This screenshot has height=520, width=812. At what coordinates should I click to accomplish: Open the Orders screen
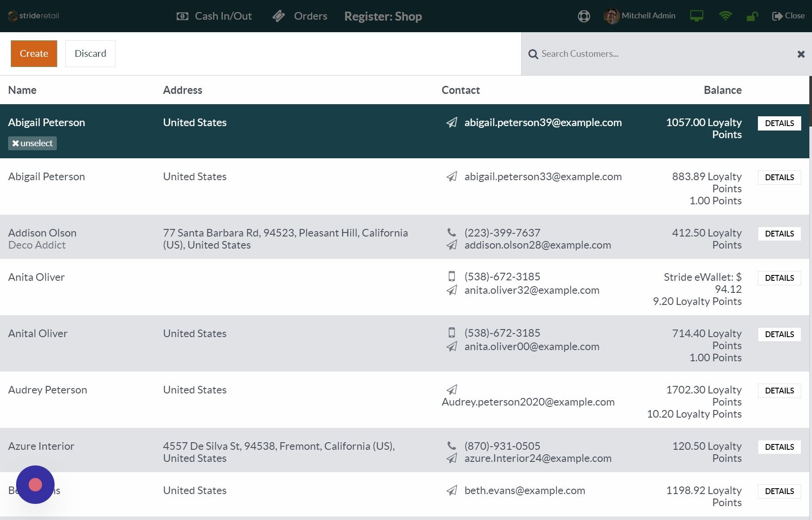pos(299,16)
